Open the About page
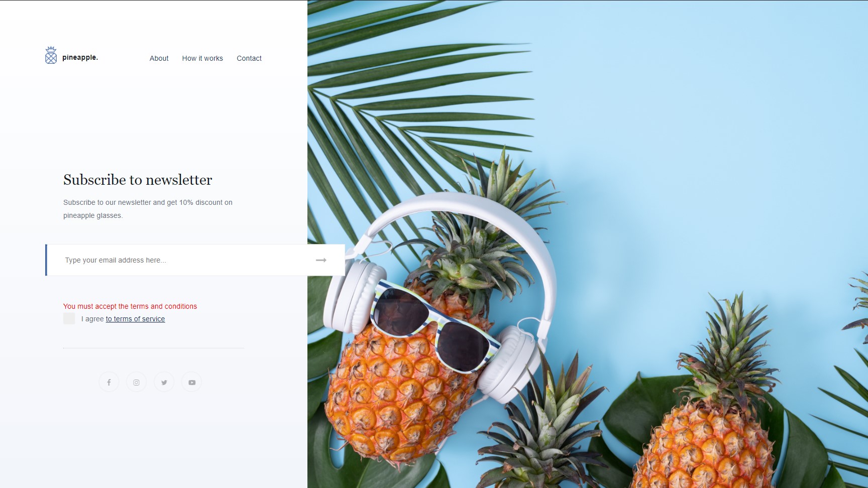 pyautogui.click(x=159, y=58)
